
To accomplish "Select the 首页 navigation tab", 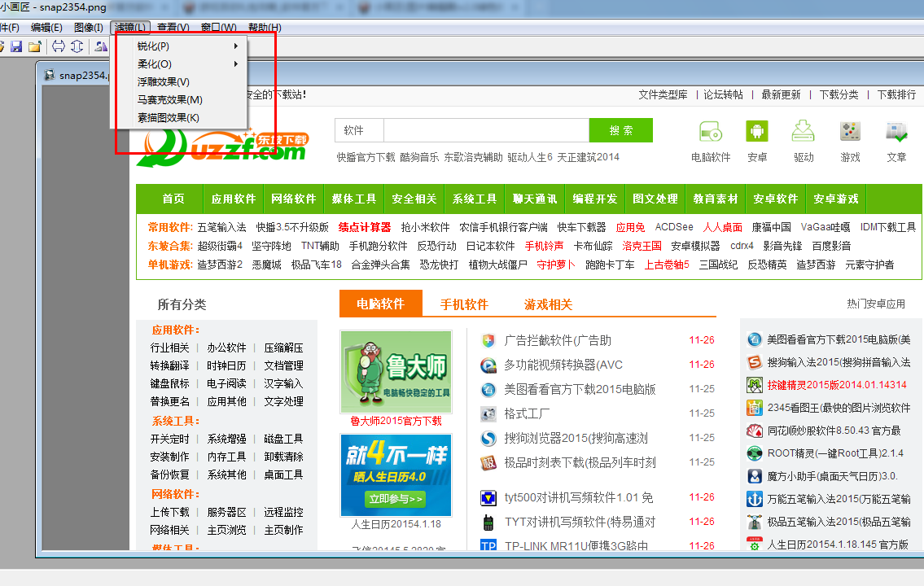I will tap(173, 199).
